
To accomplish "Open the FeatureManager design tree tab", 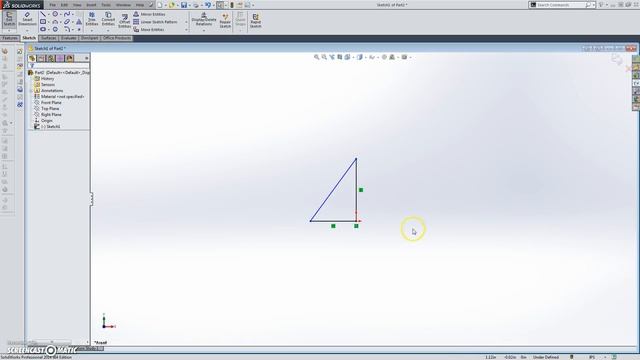I will pyautogui.click(x=32, y=58).
